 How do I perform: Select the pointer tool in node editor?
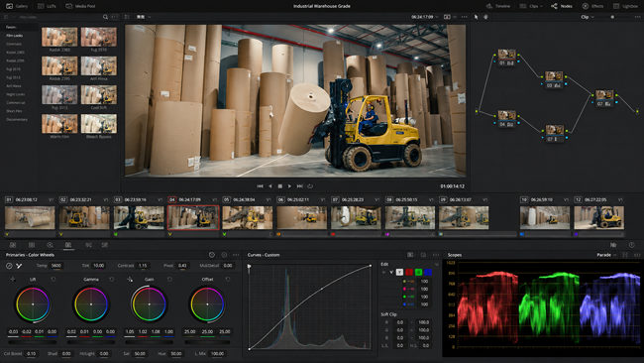(476, 17)
